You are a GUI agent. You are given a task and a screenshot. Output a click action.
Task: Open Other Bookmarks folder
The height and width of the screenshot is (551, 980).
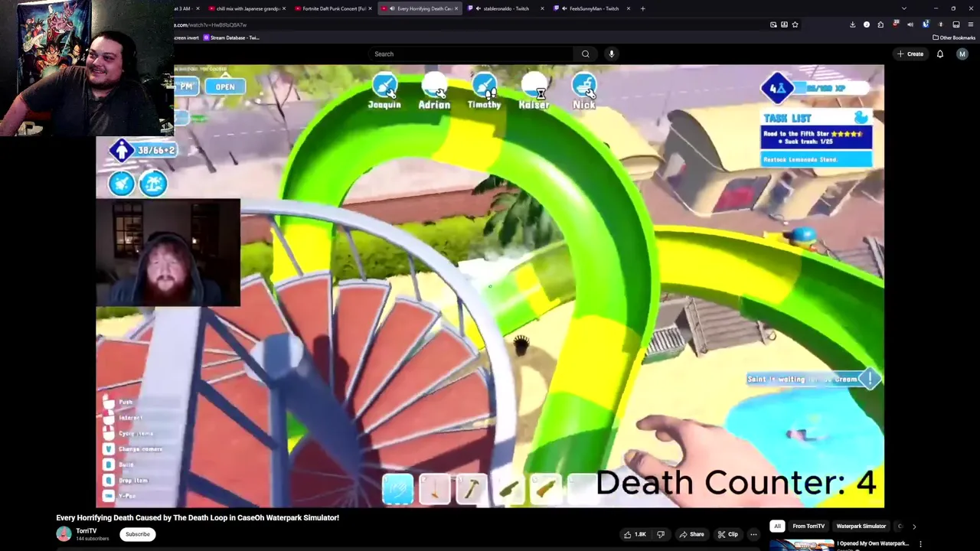pyautogui.click(x=954, y=37)
